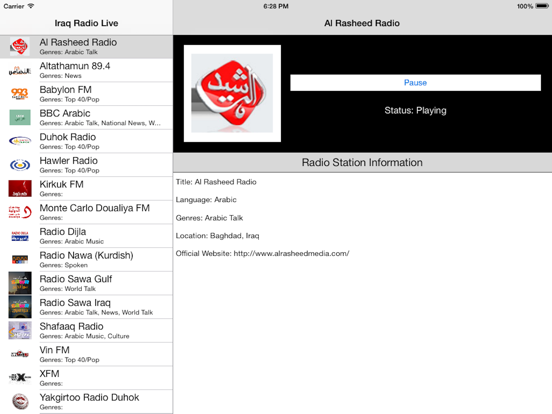Click 'Genres: Arabic Talk, News, World Talk'

(x=96, y=312)
